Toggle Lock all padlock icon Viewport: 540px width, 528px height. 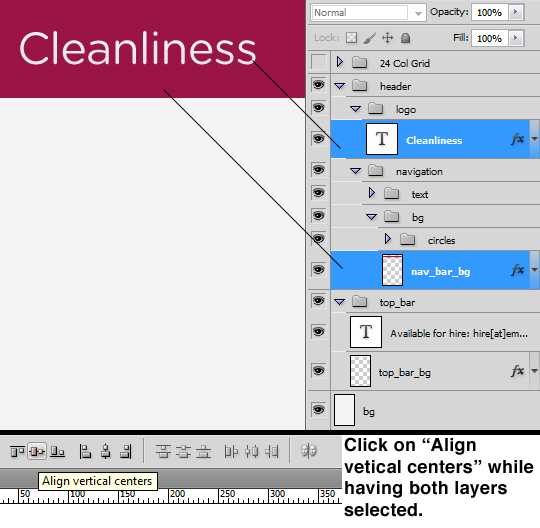[405, 38]
